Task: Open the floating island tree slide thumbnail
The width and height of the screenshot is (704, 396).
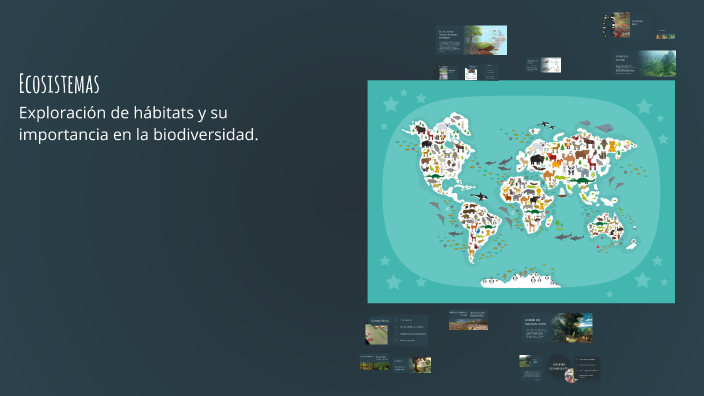Action: 471,40
